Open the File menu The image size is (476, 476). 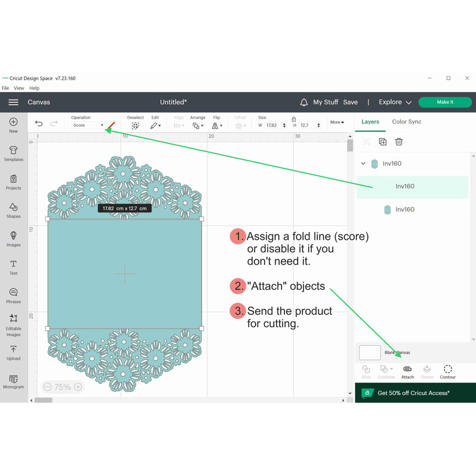[5, 88]
